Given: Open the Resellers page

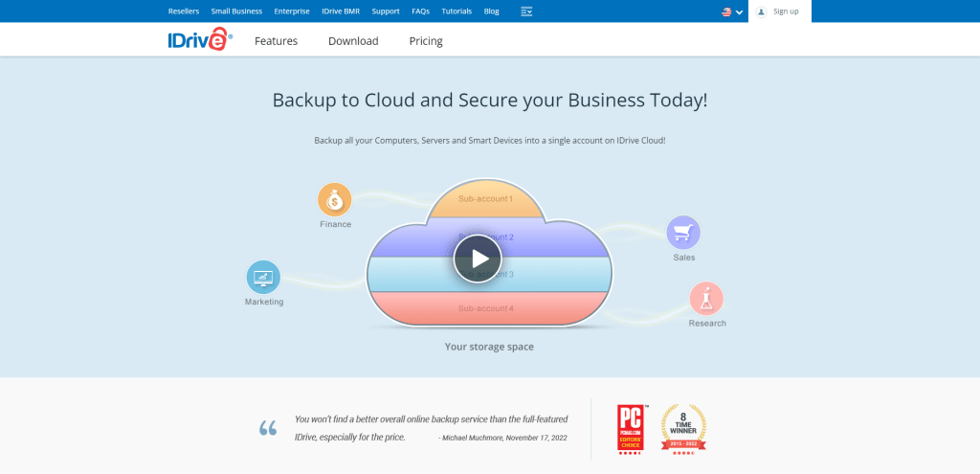Looking at the screenshot, I should (x=184, y=11).
